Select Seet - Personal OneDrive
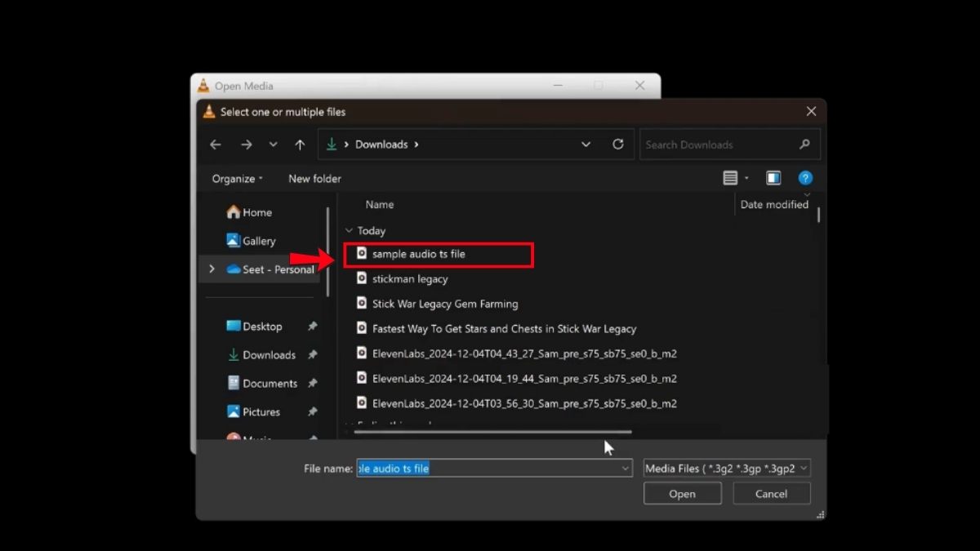Viewport: 980px width, 551px height. point(270,269)
